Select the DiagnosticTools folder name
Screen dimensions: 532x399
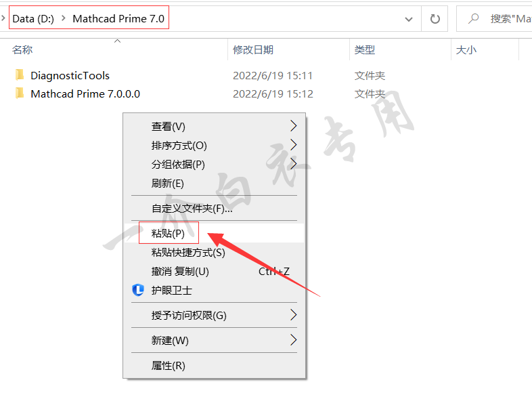[x=70, y=75]
